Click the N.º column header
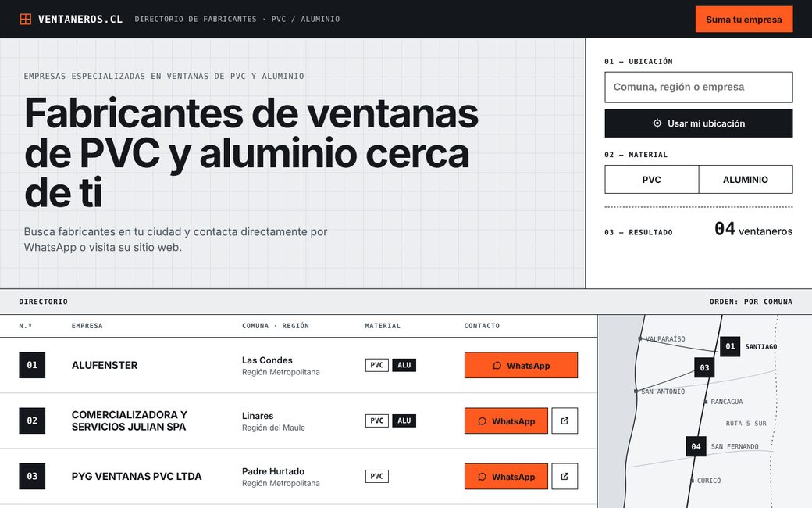This screenshot has width=812, height=508. 25,326
